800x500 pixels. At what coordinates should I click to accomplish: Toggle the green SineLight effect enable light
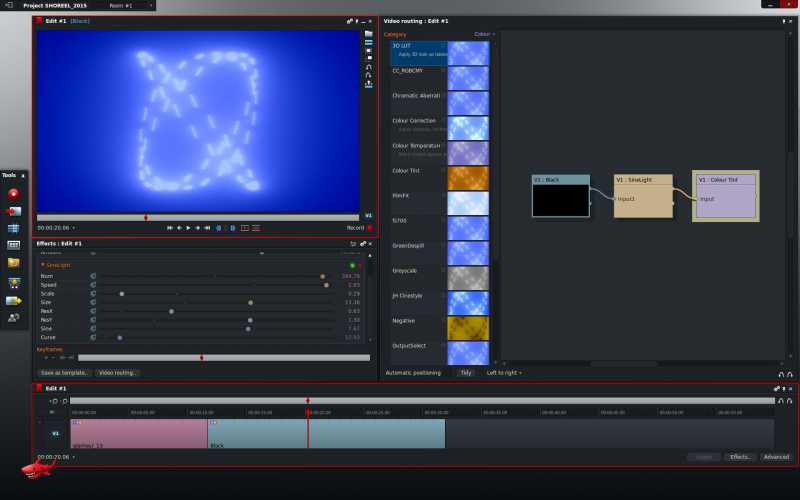tap(352, 265)
